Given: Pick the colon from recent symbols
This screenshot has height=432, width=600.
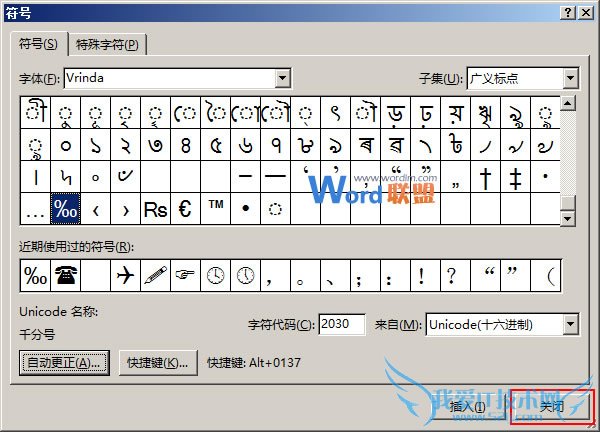Looking at the screenshot, I should [x=396, y=276].
